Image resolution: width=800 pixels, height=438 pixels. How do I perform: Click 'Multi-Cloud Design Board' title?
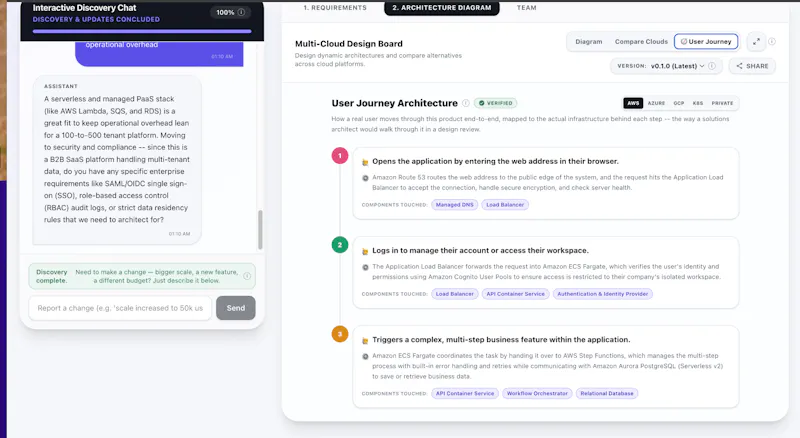348,44
